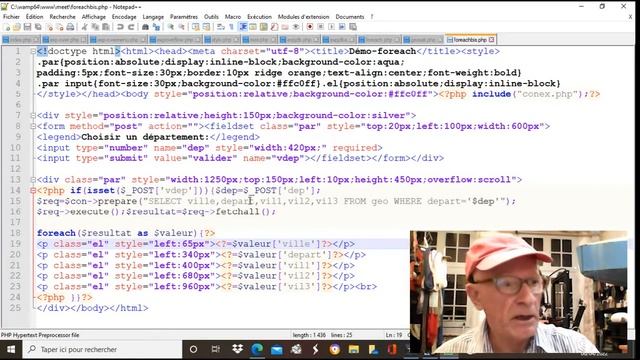Open a file using the Open toolbar icon

17,27
